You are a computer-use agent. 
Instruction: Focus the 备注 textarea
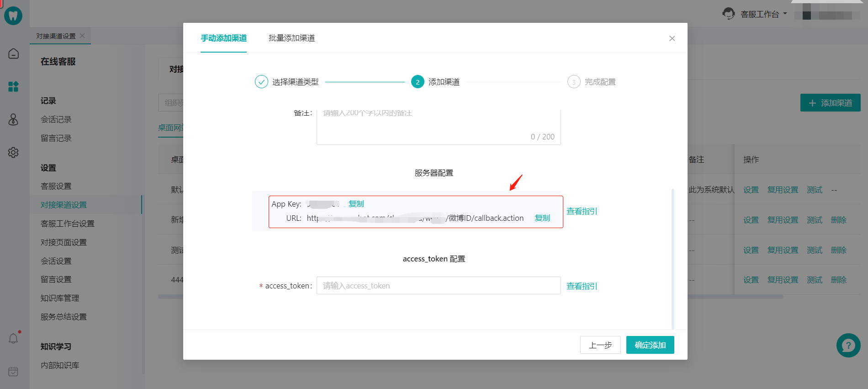(439, 127)
